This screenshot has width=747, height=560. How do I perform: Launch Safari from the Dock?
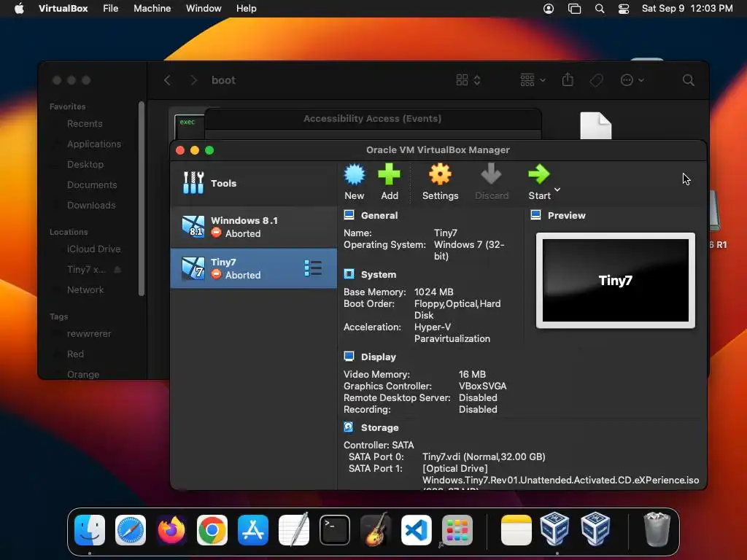click(x=131, y=530)
